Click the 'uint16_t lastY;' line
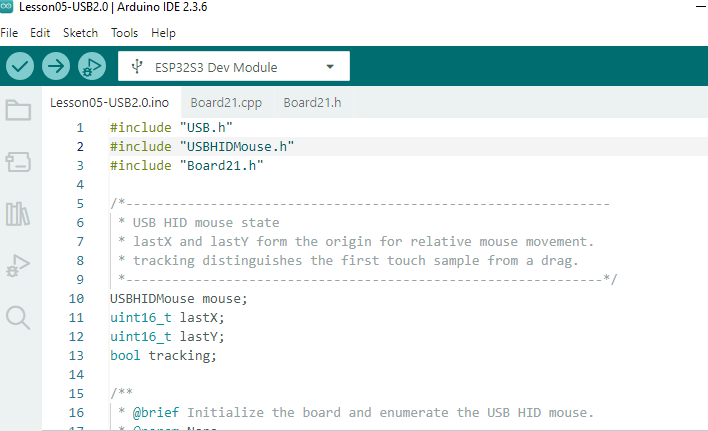708x431 pixels. click(167, 336)
